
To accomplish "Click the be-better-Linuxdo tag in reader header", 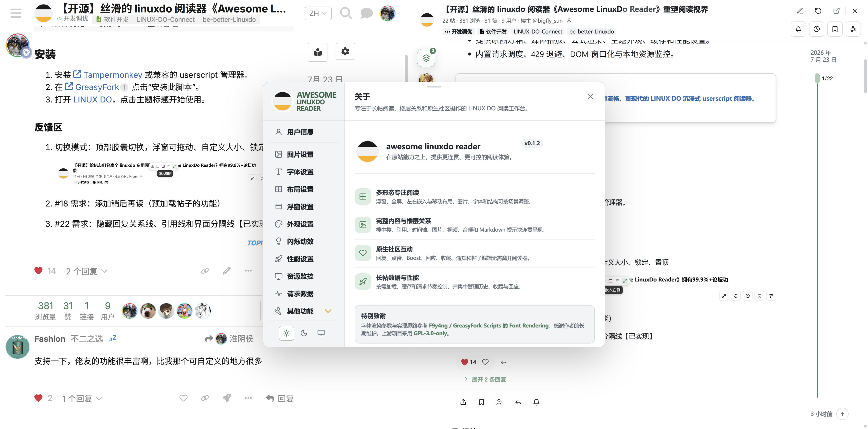I will click(591, 32).
